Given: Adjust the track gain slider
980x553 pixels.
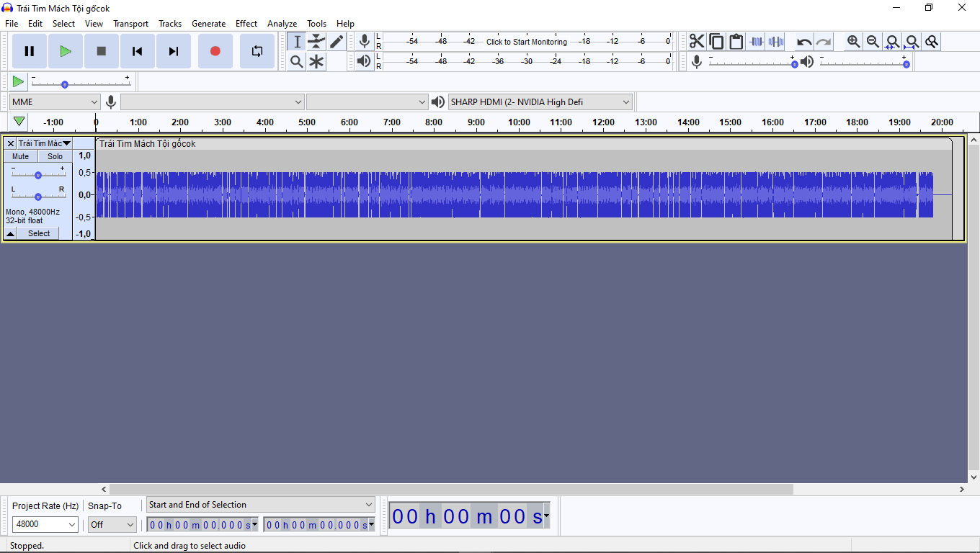Looking at the screenshot, I should (x=38, y=174).
